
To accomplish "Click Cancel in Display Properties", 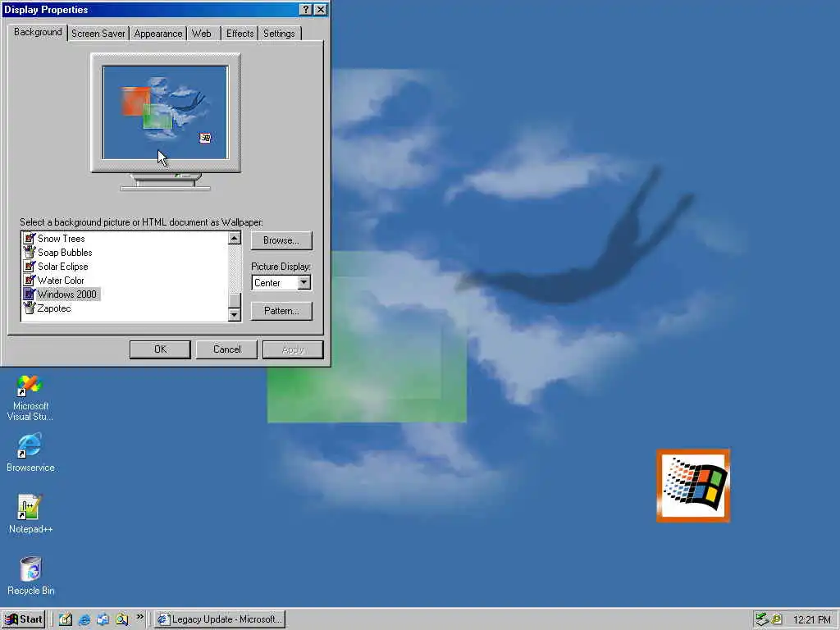I will (x=226, y=349).
